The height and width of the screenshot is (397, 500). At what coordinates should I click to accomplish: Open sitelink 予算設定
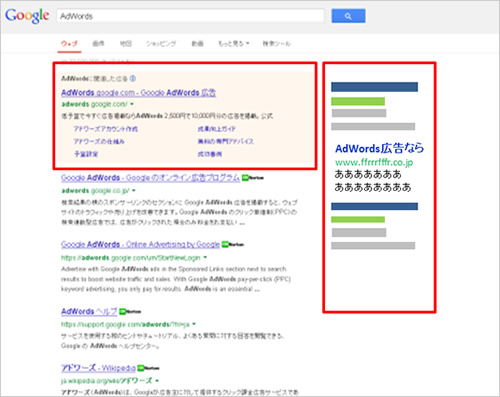coord(86,154)
